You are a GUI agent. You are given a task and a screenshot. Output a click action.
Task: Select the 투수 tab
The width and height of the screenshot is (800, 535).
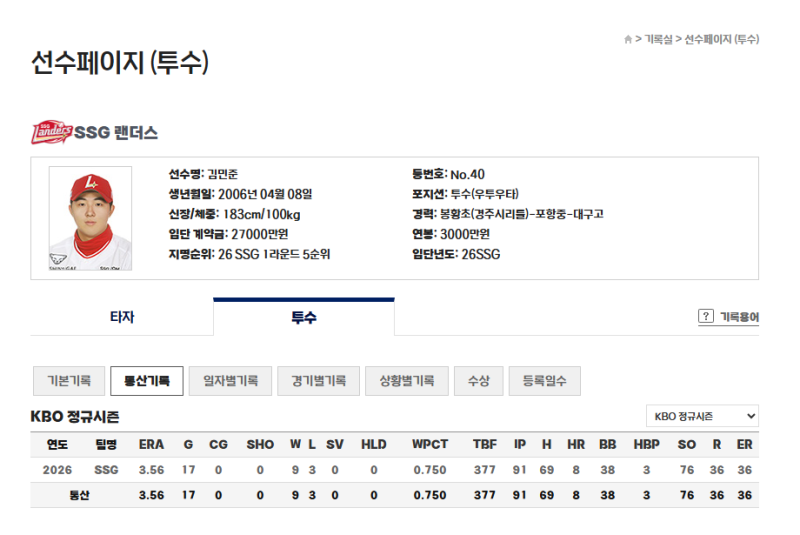(x=304, y=317)
